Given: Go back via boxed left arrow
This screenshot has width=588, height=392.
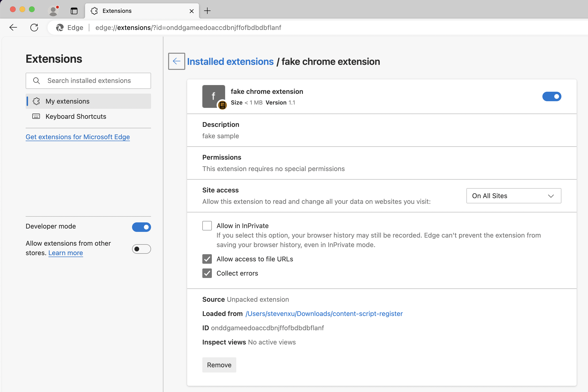Looking at the screenshot, I should 176,61.
